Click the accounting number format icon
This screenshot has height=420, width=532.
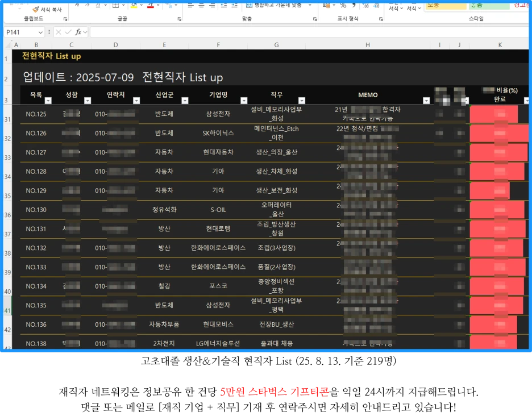(x=326, y=5)
